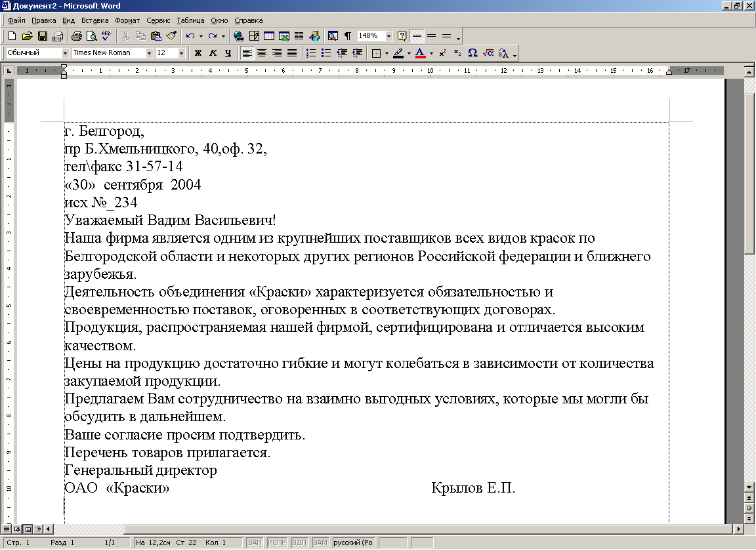Image resolution: width=756 pixels, height=551 pixels.
Task: Open the Tables and Borders toolbar
Action: coord(254,35)
